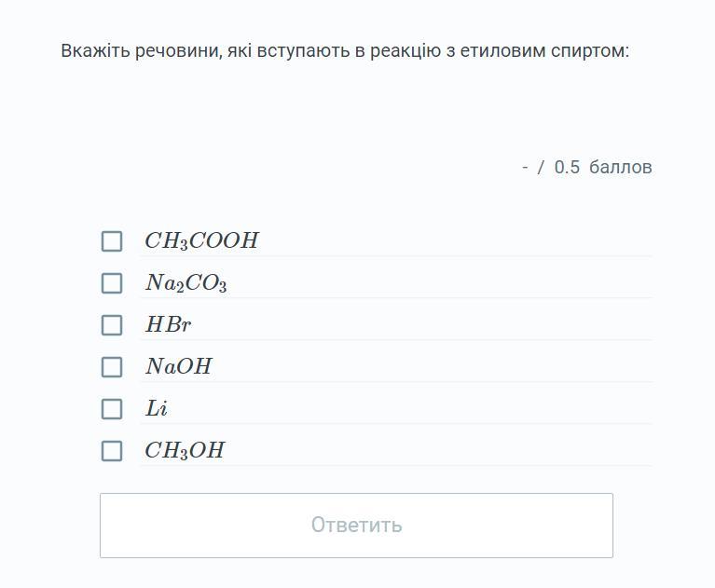Click the Li answer label
Viewport: 715px width, 588px height.
point(157,409)
